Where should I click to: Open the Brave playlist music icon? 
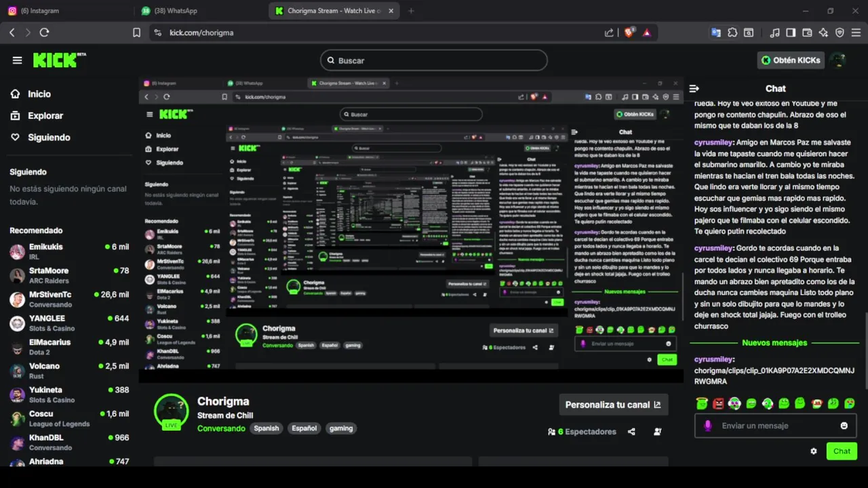(x=775, y=33)
